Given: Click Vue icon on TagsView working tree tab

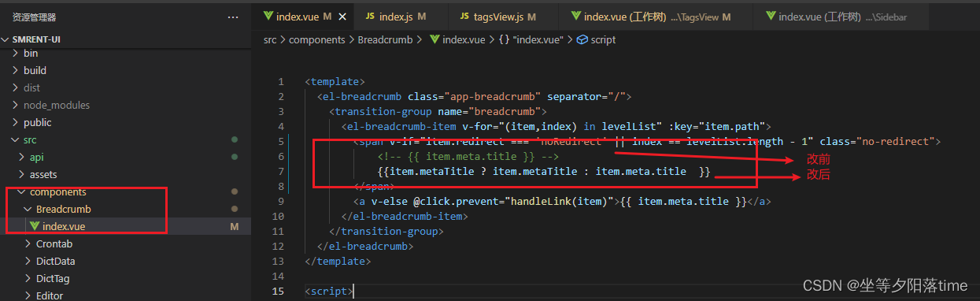Looking at the screenshot, I should (576, 17).
